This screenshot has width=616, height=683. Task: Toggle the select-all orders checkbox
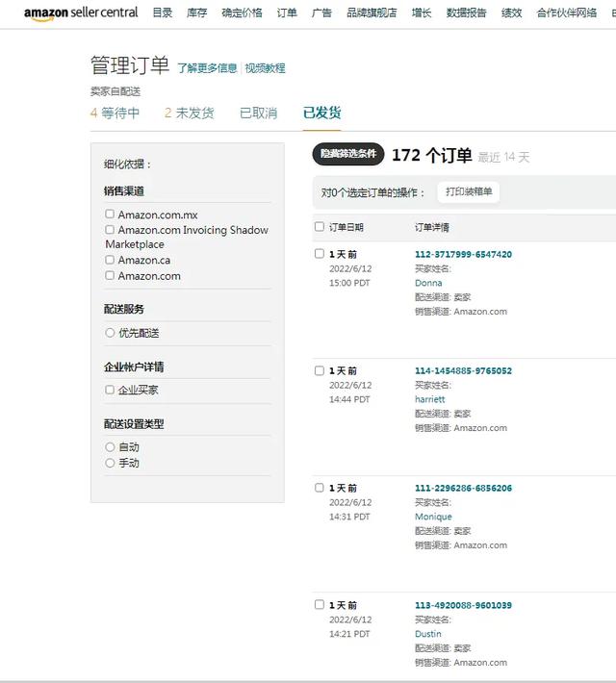pos(320,226)
